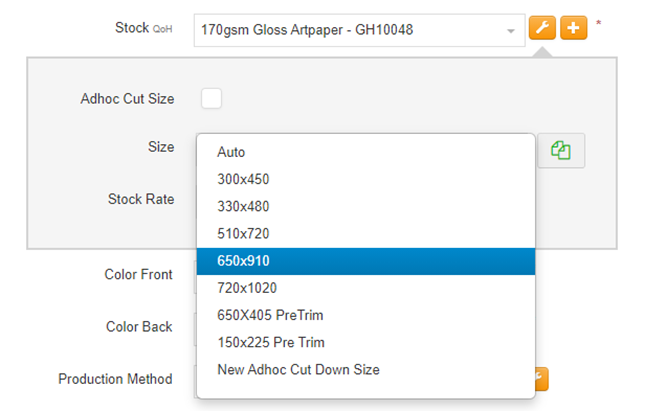Click the Color Front label
Screen dimensions: 667x411
coord(138,274)
